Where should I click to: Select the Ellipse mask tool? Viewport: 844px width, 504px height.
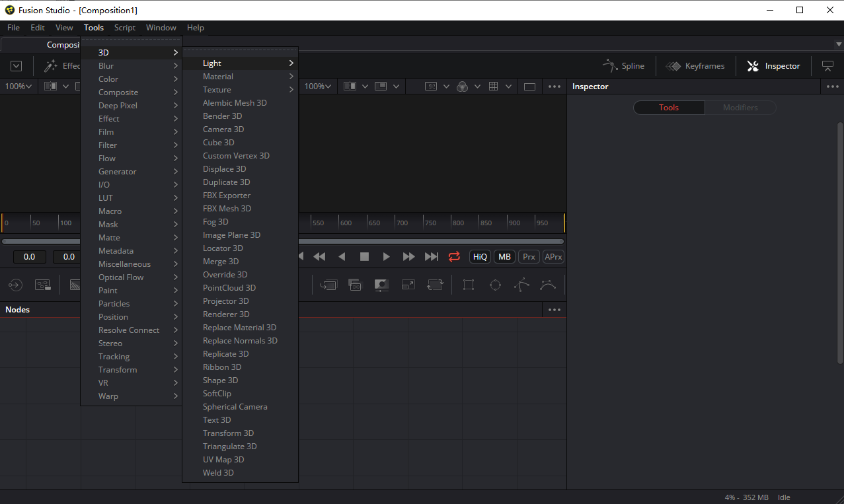[495, 285]
